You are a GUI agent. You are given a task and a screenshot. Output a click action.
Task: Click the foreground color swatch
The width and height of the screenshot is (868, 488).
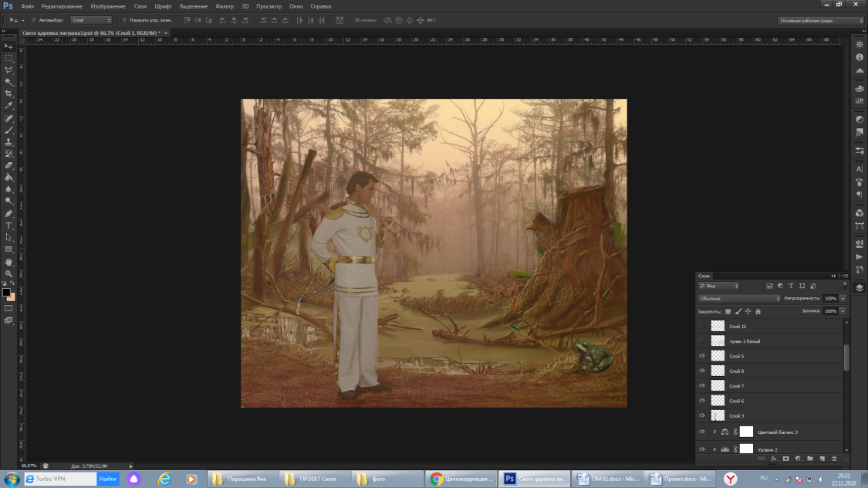(x=6, y=293)
